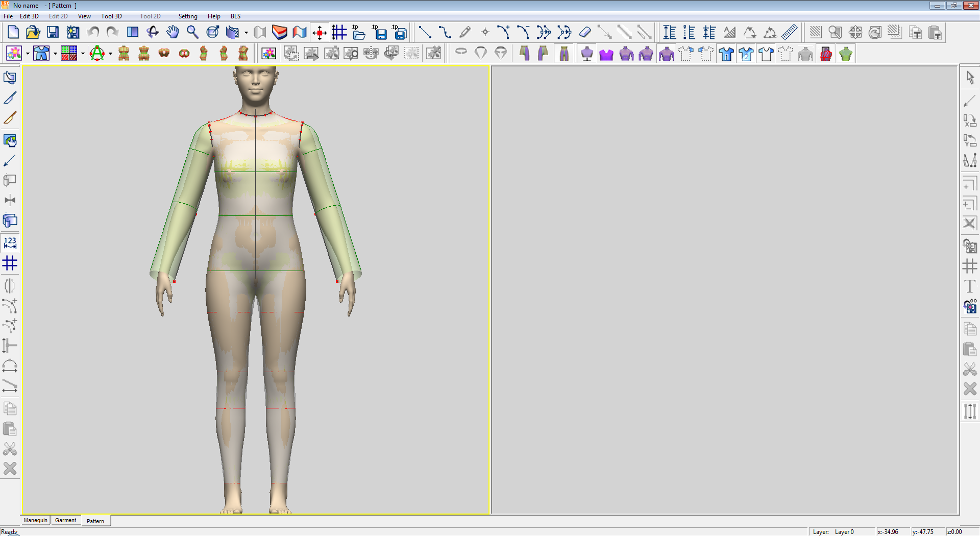Click the Eraser tool icon
The width and height of the screenshot is (980, 536).
pyautogui.click(x=585, y=32)
